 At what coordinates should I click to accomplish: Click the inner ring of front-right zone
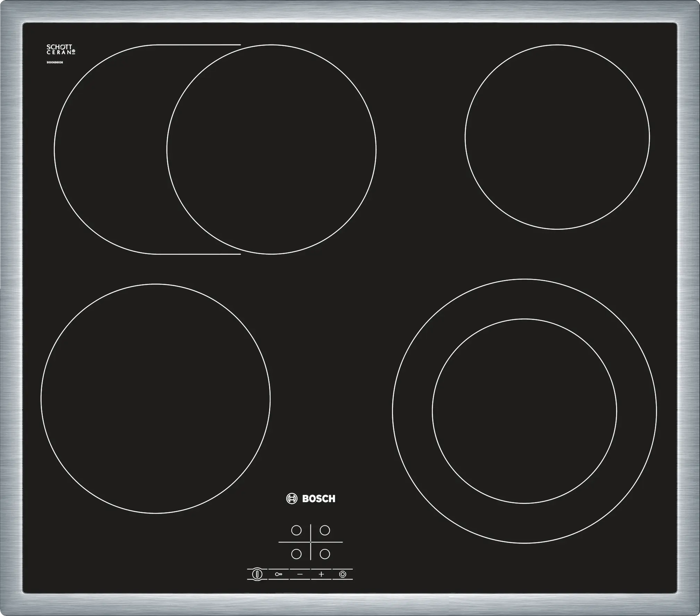point(524,411)
